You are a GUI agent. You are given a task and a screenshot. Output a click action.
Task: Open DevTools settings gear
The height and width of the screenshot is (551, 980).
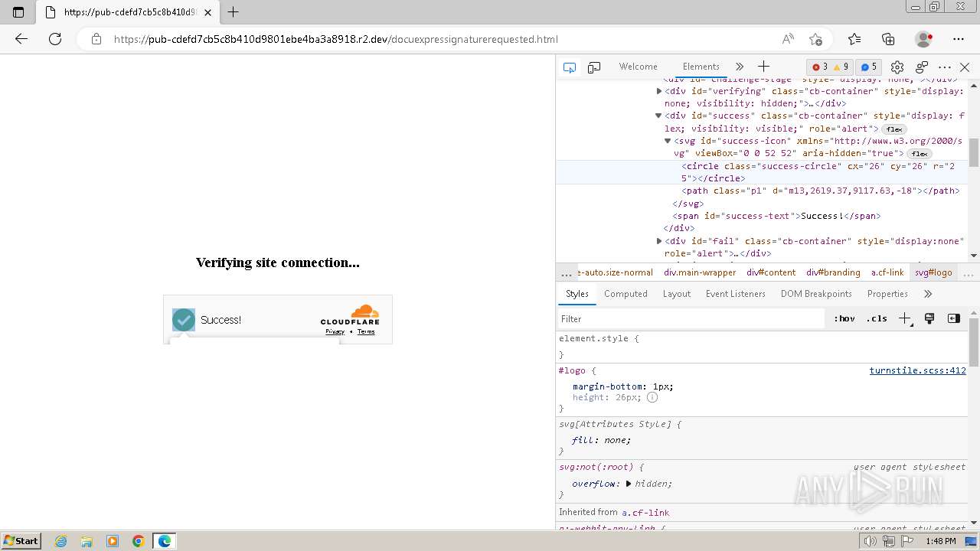(897, 67)
